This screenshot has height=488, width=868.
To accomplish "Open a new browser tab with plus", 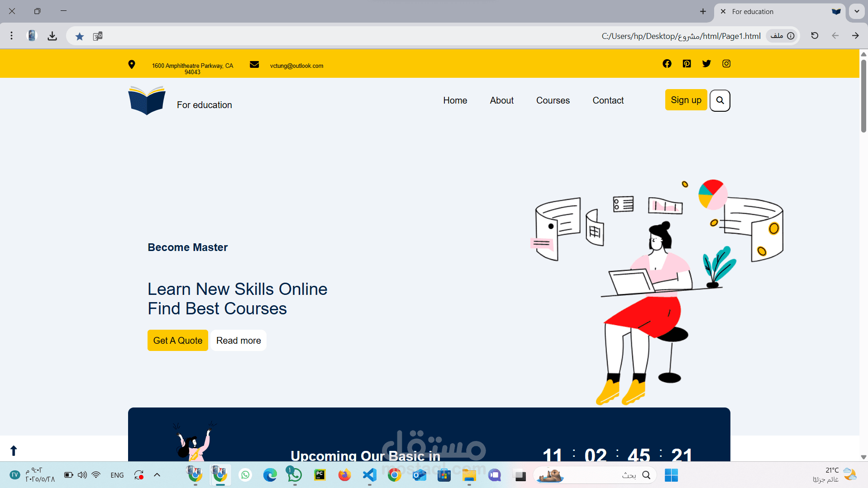I will (x=703, y=11).
